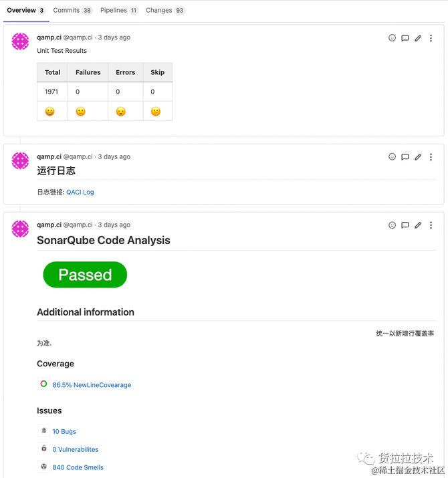
Task: Open the 840 Code Smells link
Action: pyautogui.click(x=78, y=467)
